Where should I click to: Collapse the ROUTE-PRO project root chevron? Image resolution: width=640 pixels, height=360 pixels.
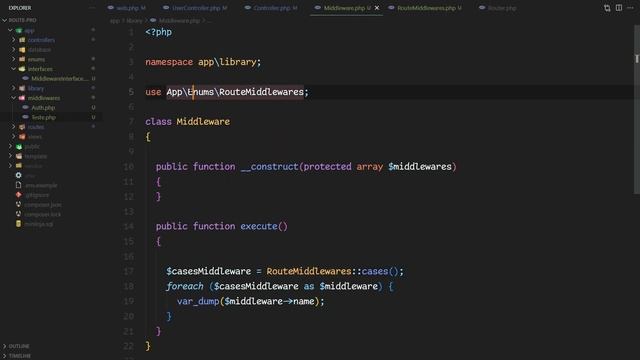point(4,20)
